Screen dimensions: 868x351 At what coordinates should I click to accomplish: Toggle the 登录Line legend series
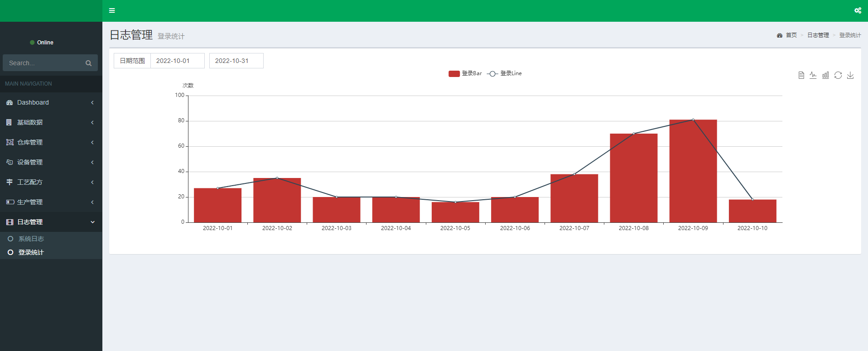click(504, 73)
